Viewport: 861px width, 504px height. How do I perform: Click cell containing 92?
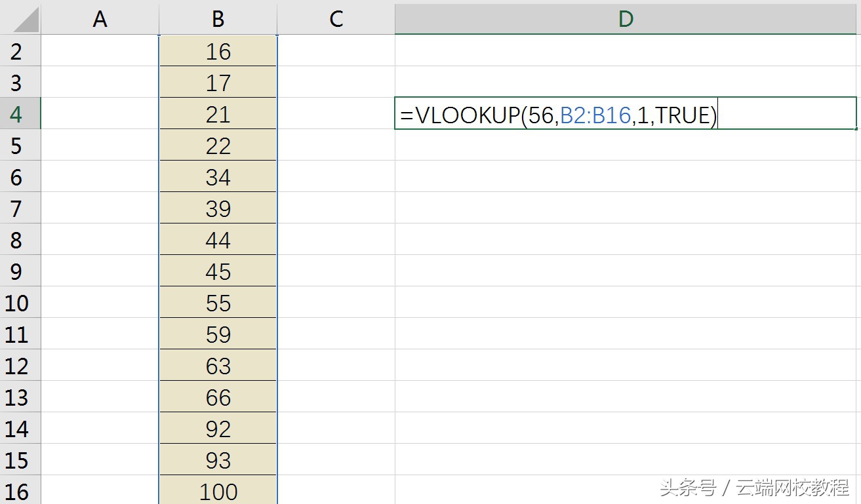click(x=218, y=428)
